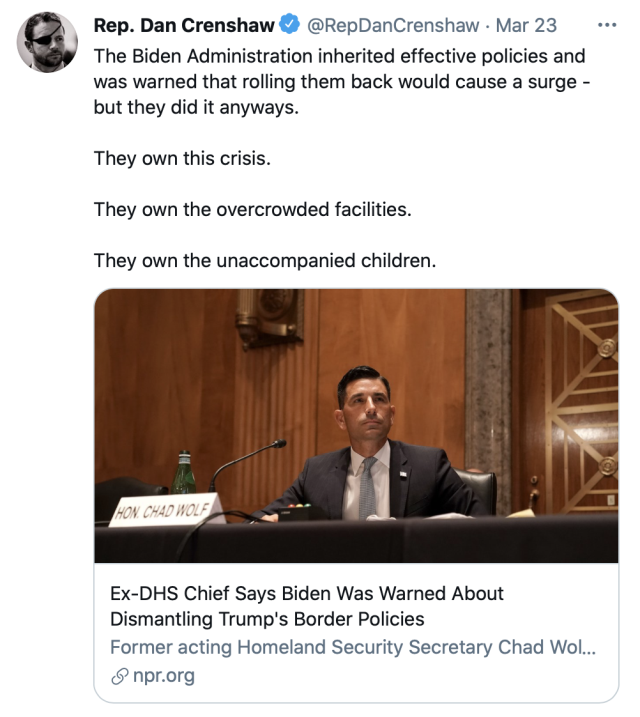Click 'but they did it anyways.' text
Image resolution: width=640 pixels, height=717 pixels.
tap(196, 107)
